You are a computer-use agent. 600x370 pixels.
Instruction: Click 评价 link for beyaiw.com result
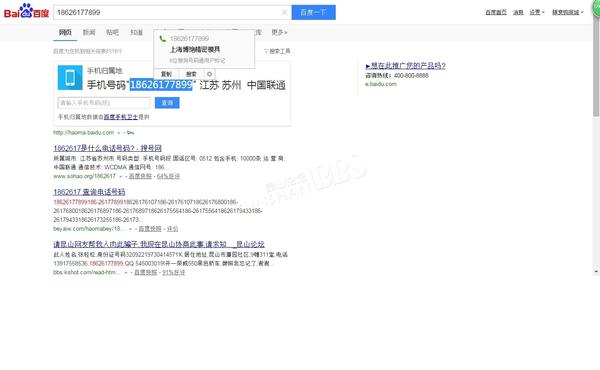click(172, 228)
